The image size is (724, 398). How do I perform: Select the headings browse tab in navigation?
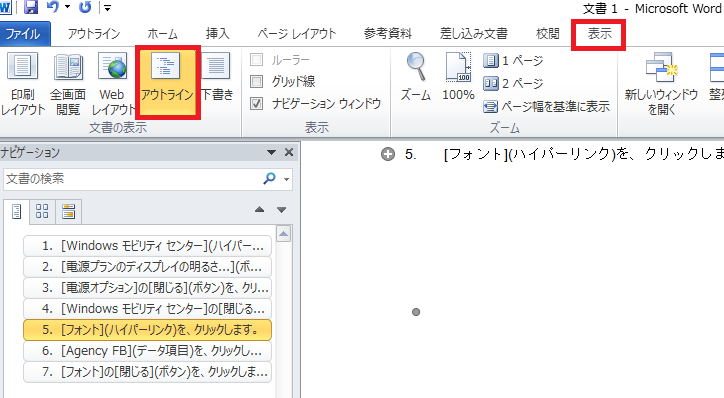(16, 212)
